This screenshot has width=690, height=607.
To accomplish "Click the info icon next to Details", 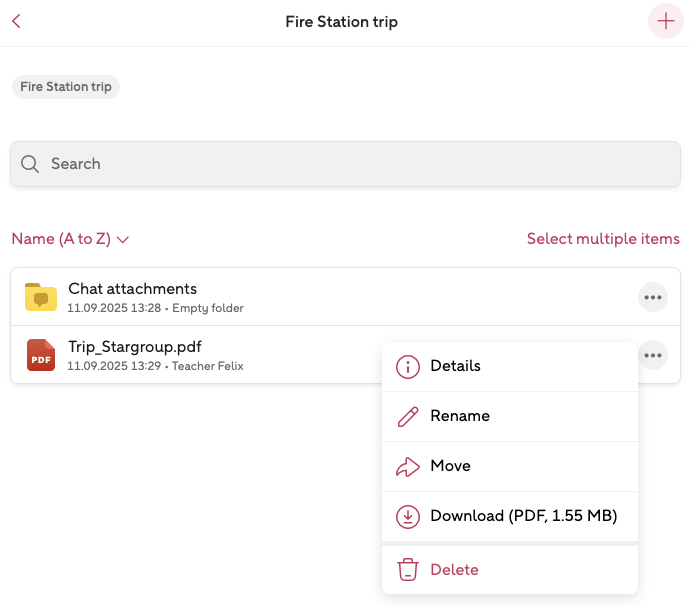I will 407,367.
